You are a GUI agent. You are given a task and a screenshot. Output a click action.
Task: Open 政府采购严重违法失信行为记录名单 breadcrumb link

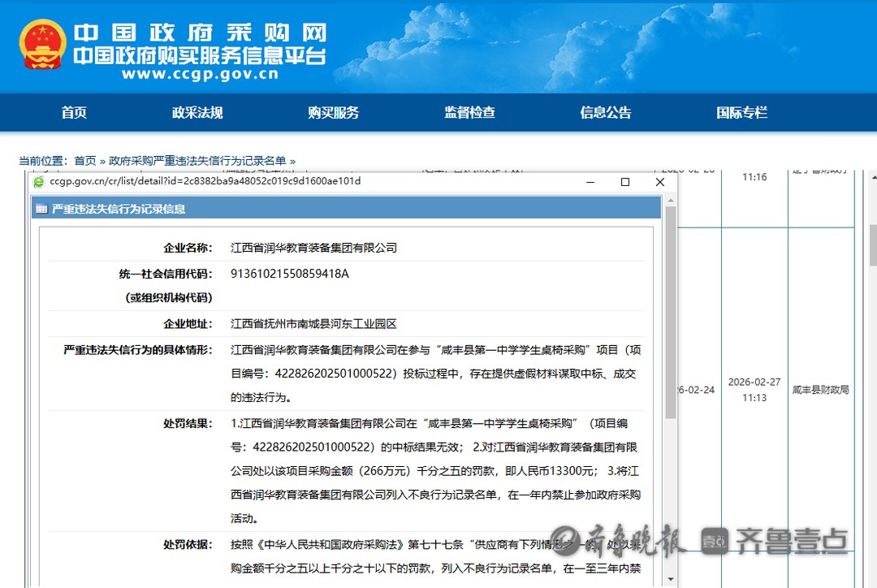(197, 161)
